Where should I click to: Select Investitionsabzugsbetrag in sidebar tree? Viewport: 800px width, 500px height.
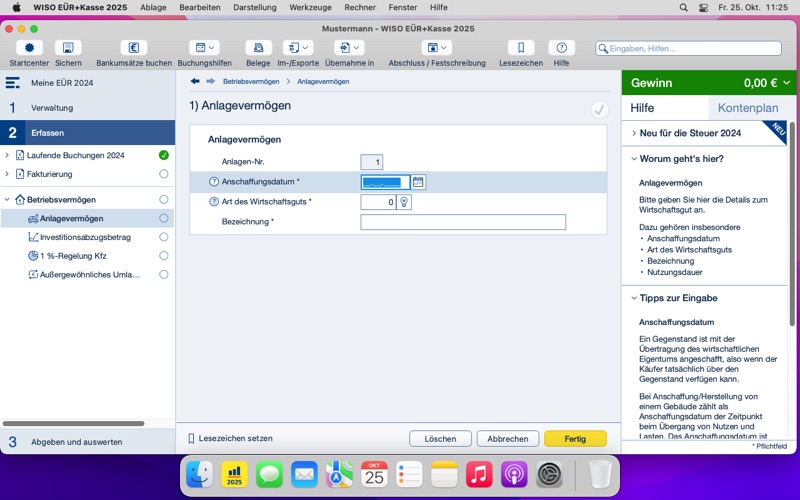(85, 237)
